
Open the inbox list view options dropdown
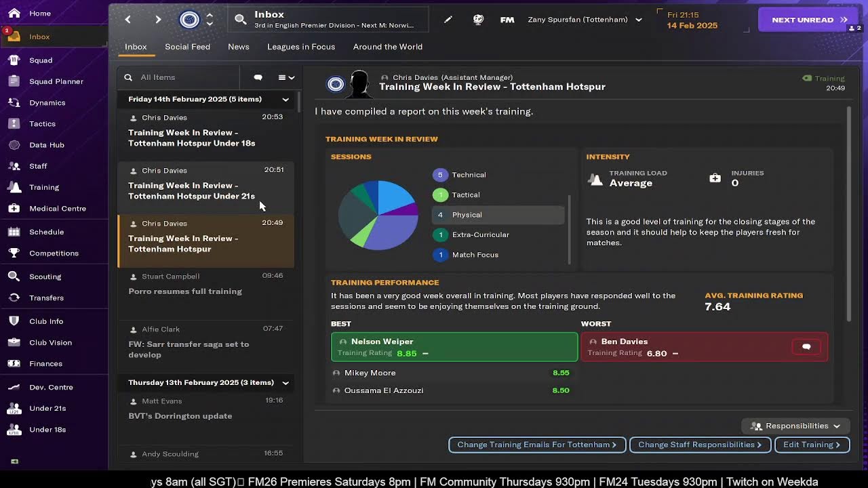[286, 77]
